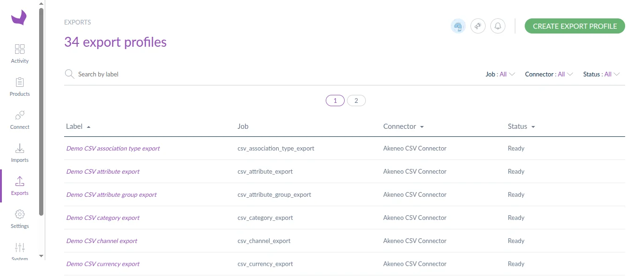Navigate to the Products section

coord(19,86)
